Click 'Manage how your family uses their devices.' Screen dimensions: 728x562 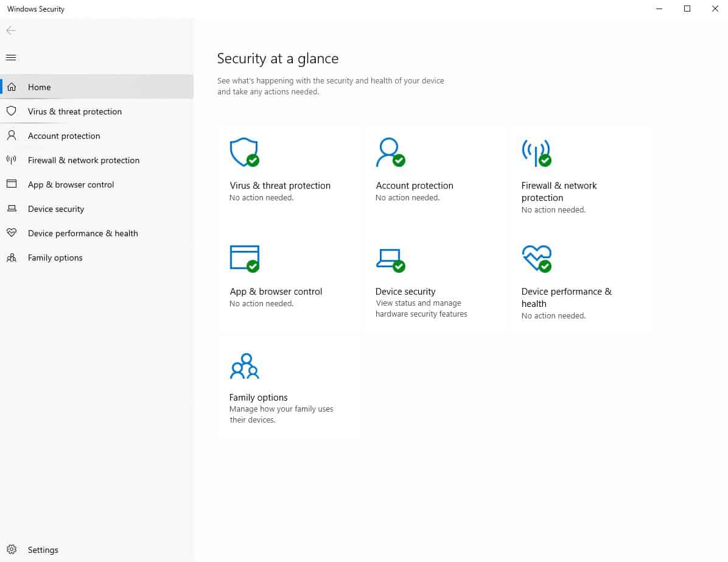click(281, 414)
